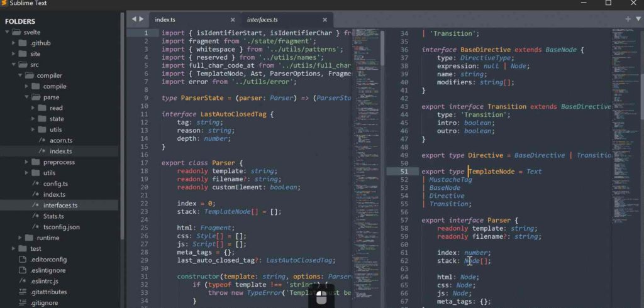644x308 pixels.
Task: Click the .github folder icon
Action: (23, 43)
